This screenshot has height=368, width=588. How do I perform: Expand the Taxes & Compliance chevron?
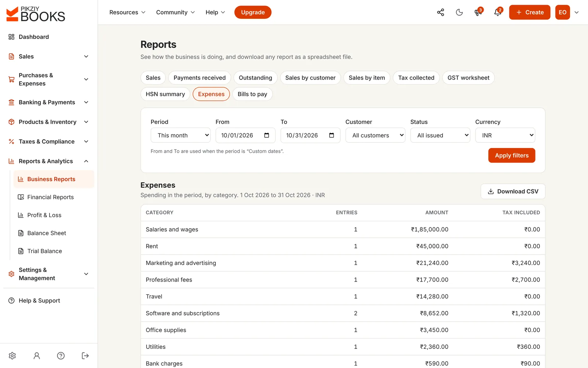(86, 141)
